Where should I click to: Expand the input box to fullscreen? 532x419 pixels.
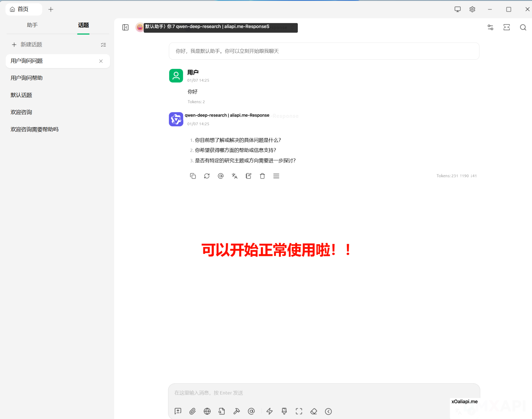coord(299,411)
